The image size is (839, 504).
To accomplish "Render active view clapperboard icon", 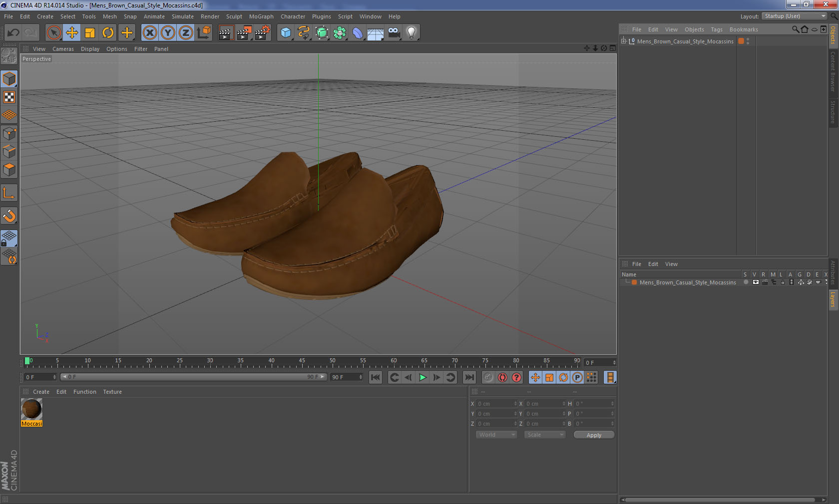I will tap(226, 33).
